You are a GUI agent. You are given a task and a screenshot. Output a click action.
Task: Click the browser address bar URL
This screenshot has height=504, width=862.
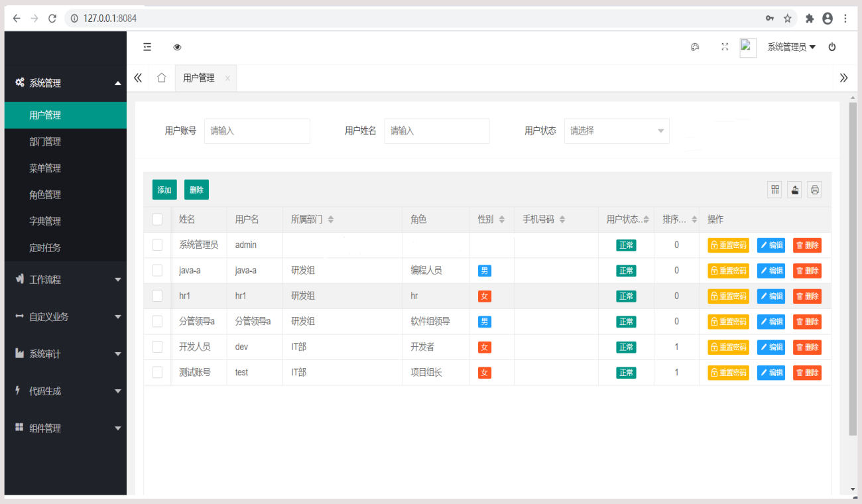coord(110,19)
